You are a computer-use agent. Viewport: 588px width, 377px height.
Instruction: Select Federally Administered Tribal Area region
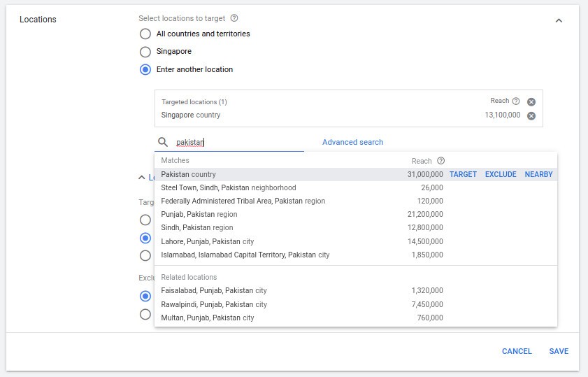point(355,201)
